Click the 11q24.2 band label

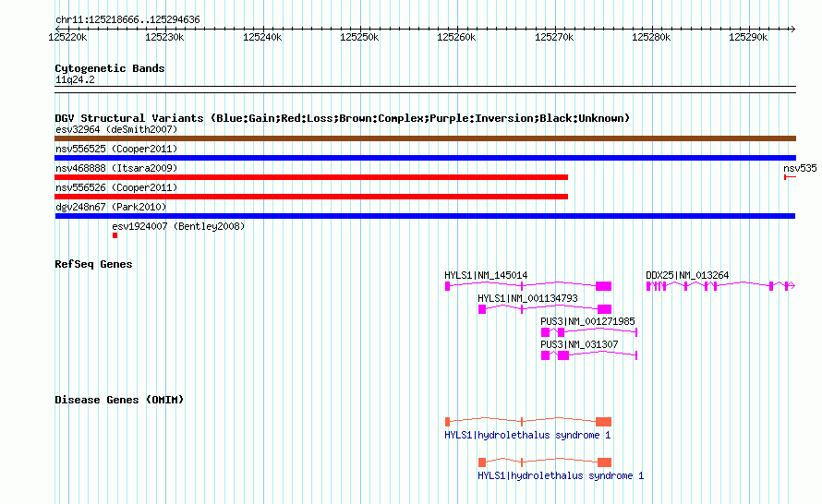pyautogui.click(x=75, y=79)
